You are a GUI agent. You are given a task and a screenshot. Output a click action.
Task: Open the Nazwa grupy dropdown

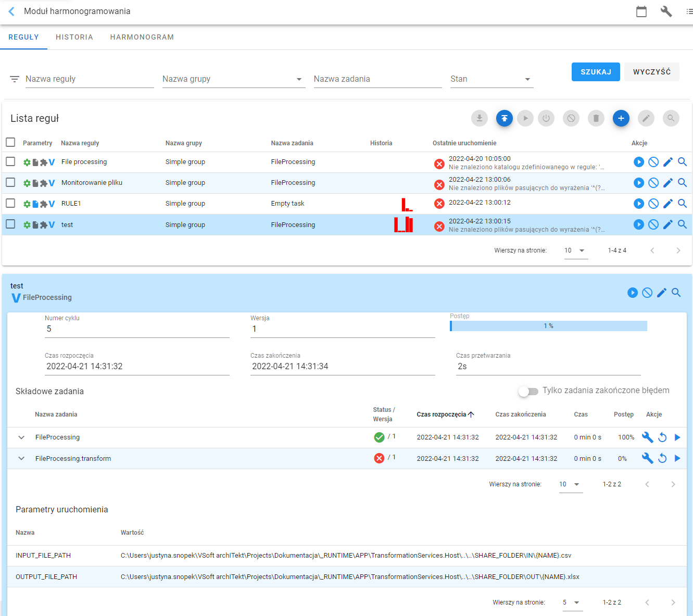234,79
